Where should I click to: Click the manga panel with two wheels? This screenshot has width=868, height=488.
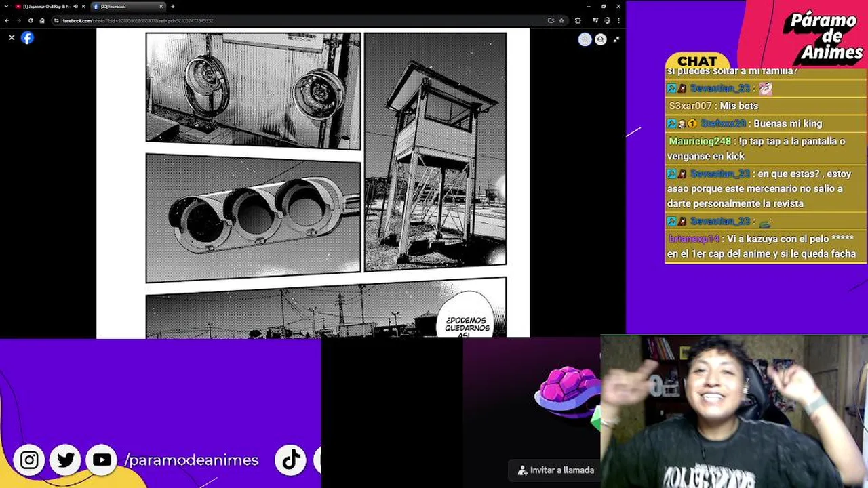click(x=253, y=90)
